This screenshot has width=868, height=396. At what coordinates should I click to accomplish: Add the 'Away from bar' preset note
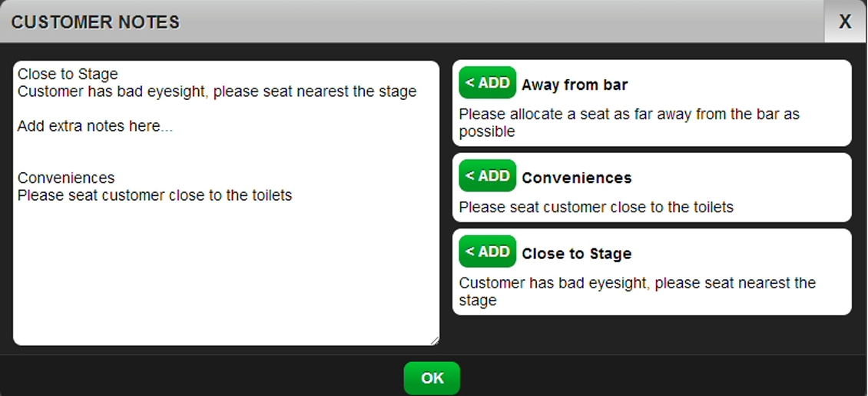(487, 83)
